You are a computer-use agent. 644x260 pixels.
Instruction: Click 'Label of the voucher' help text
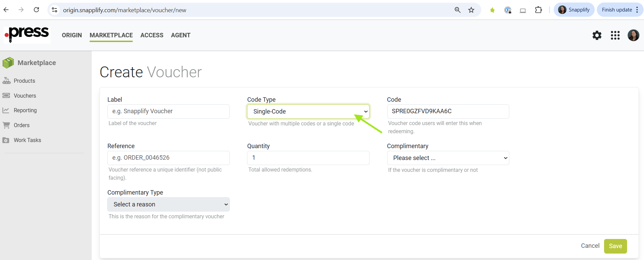(133, 123)
